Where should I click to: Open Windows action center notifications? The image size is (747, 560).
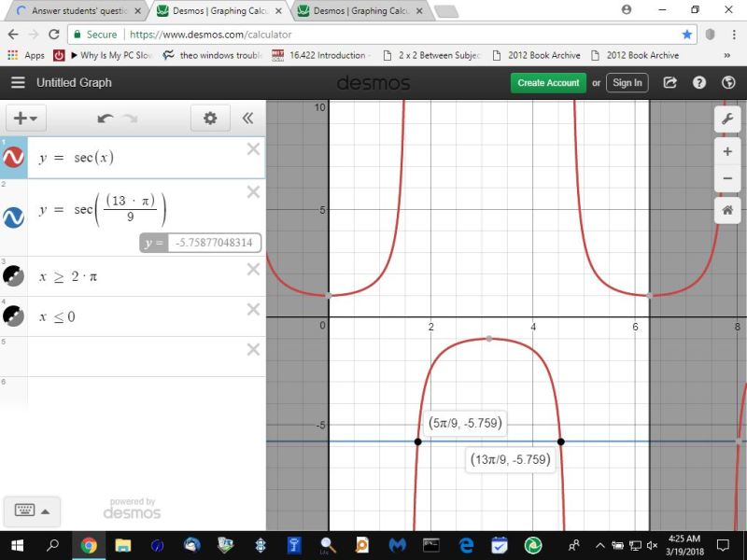click(x=723, y=545)
